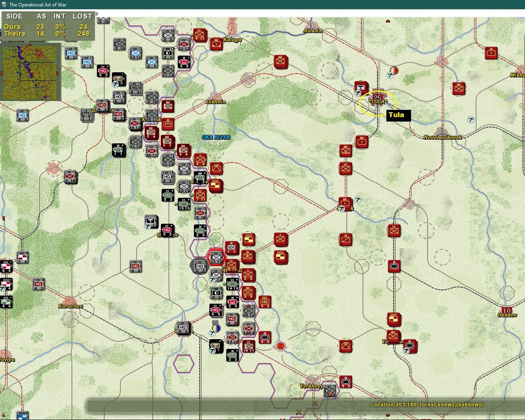This screenshot has width=525, height=420.
Task: Click the Operational Art of War title icon
Action: 4,4
